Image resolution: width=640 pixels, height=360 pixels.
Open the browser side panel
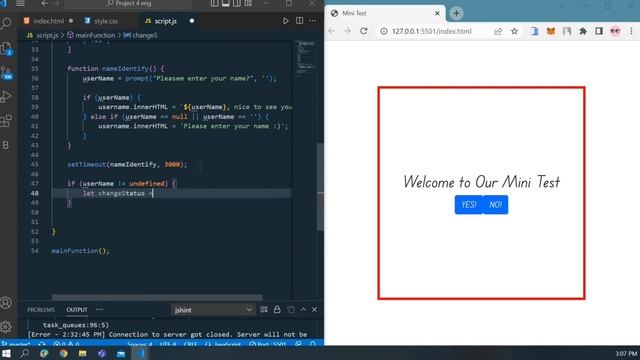(x=599, y=31)
